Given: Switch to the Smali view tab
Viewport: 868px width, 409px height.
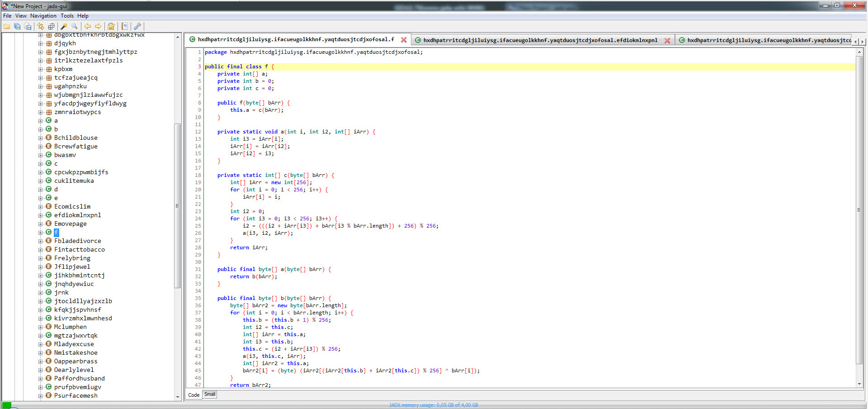Looking at the screenshot, I should point(210,395).
